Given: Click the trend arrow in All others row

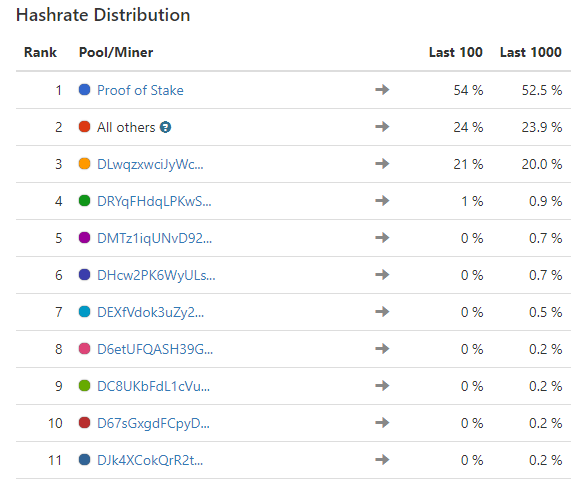Looking at the screenshot, I should coord(382,127).
